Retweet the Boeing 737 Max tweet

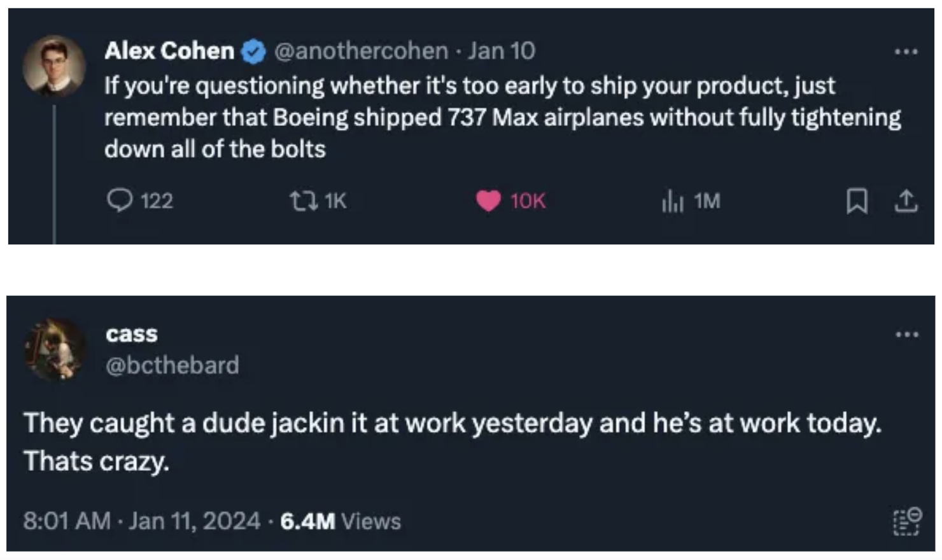click(x=302, y=201)
